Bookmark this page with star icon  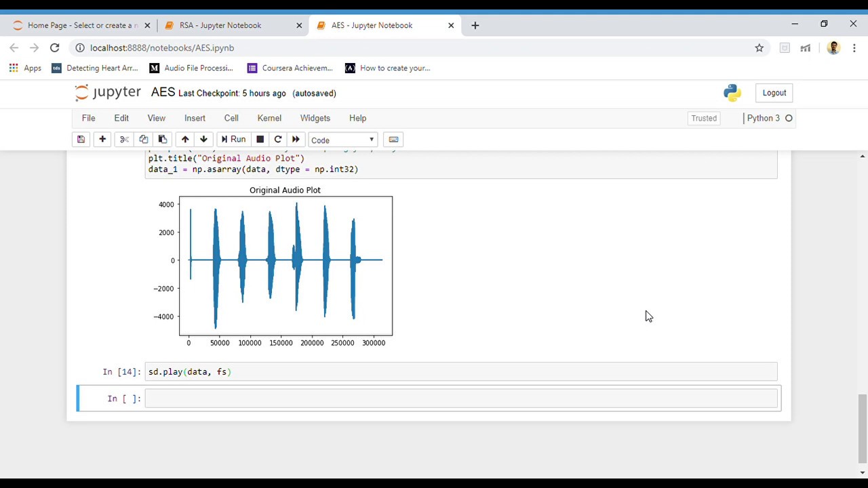(x=759, y=47)
